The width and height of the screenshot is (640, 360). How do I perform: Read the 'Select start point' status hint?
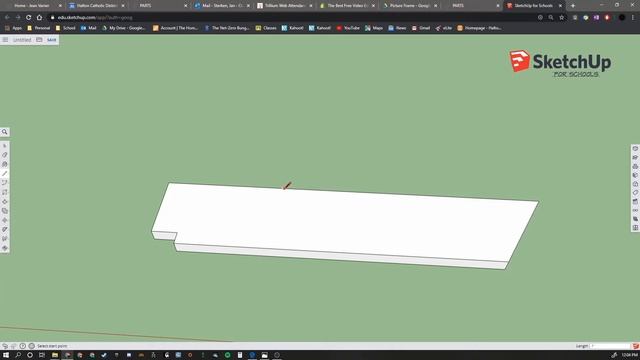tap(52, 346)
